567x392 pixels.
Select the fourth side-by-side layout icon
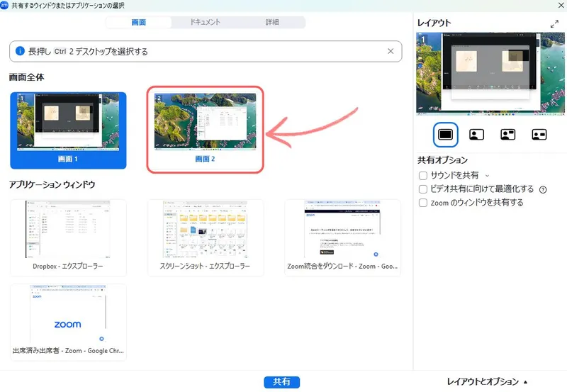[x=539, y=133]
